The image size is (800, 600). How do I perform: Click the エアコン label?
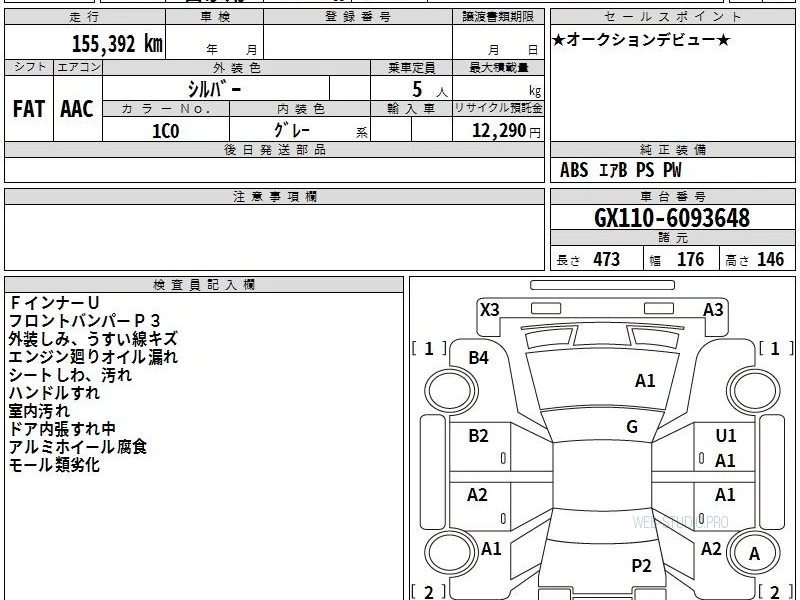coord(79,67)
